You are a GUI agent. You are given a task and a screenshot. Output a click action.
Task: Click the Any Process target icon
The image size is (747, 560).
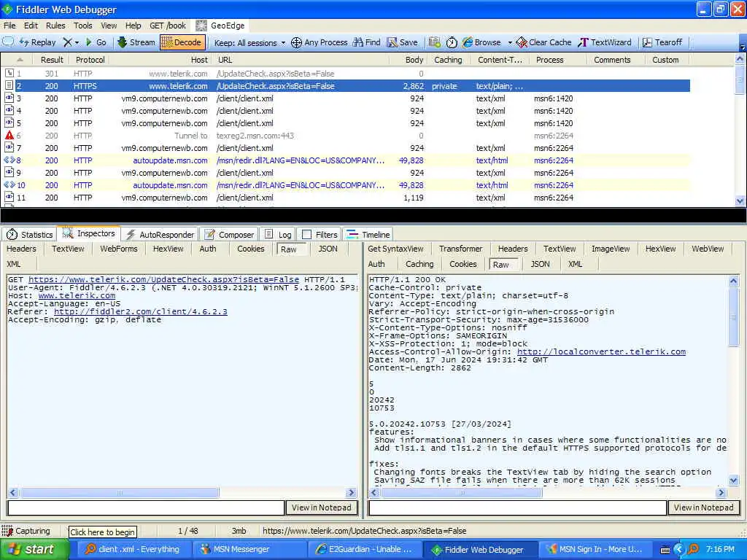click(x=296, y=42)
